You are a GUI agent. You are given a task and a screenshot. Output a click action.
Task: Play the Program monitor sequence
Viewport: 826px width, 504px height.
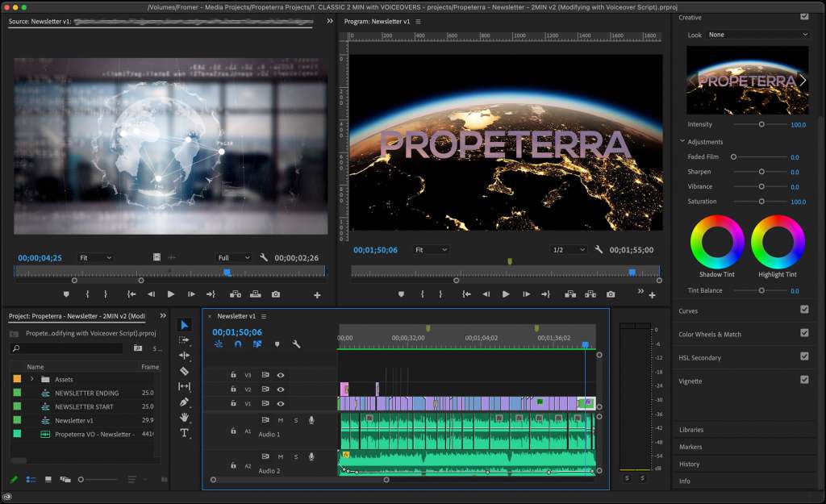tap(506, 294)
